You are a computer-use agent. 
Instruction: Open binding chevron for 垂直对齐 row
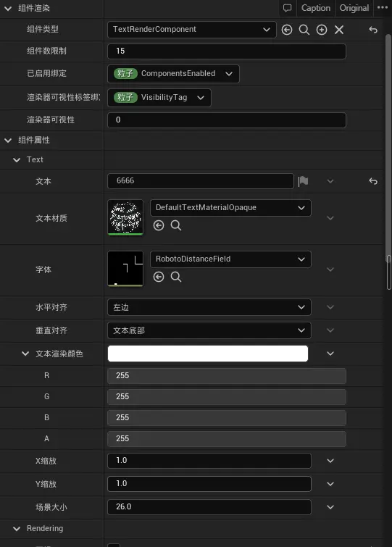tap(330, 330)
